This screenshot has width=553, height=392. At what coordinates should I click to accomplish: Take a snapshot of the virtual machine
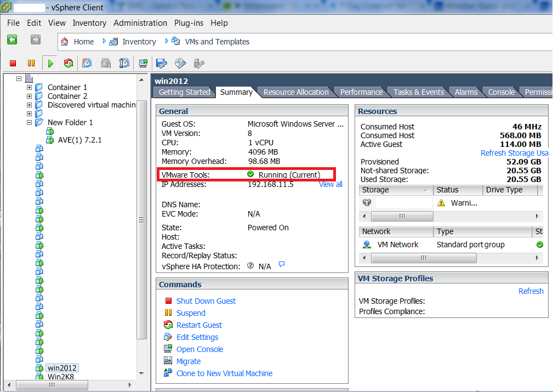pos(87,63)
